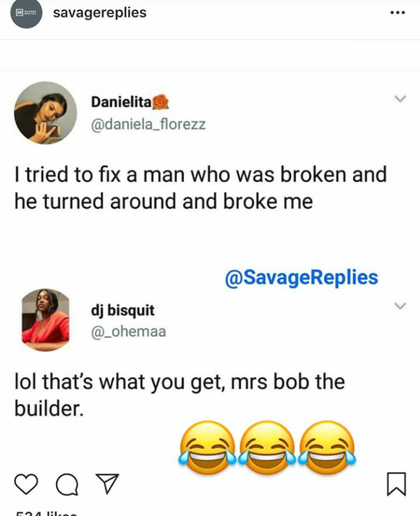This screenshot has height=516, width=420.
Task: Tap the tweet text about fixing a man
Action: [200, 187]
